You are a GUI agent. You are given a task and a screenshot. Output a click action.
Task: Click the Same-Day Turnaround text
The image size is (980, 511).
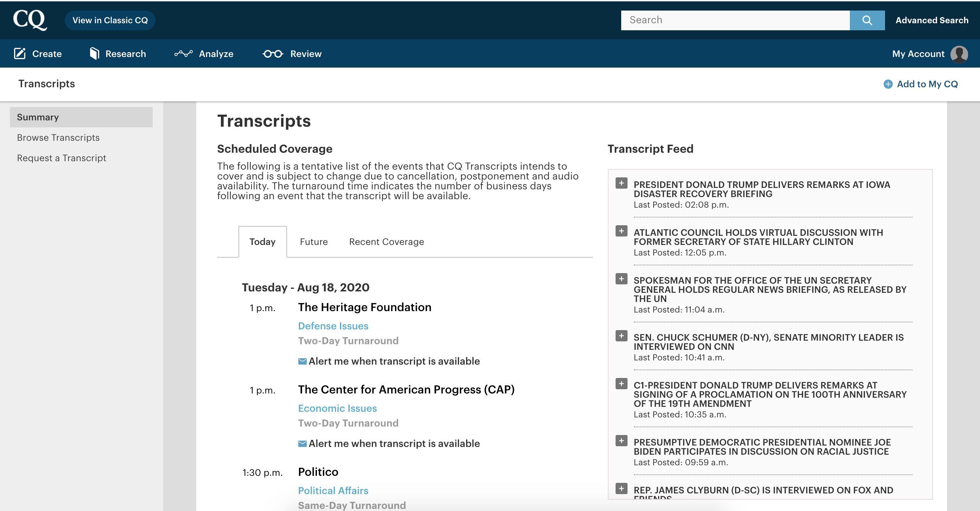[x=352, y=505]
